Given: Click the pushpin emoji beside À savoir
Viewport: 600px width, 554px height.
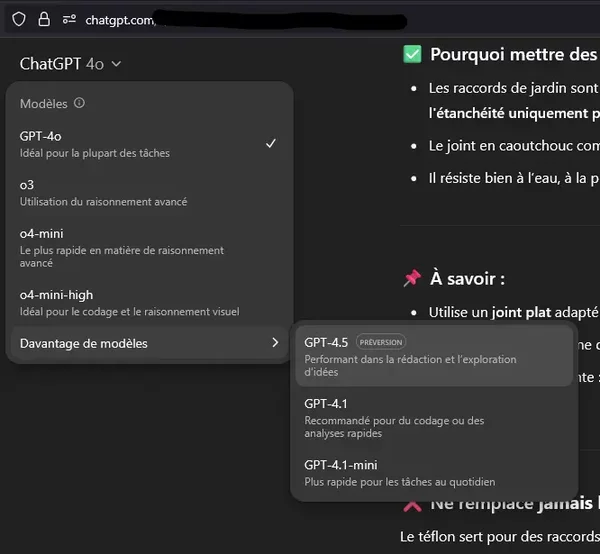Looking at the screenshot, I should point(412,278).
